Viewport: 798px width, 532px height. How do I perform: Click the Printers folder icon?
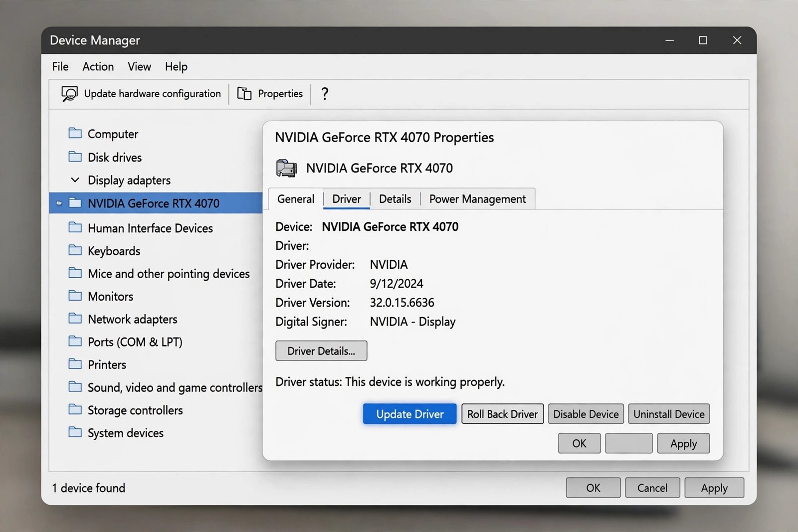click(75, 363)
